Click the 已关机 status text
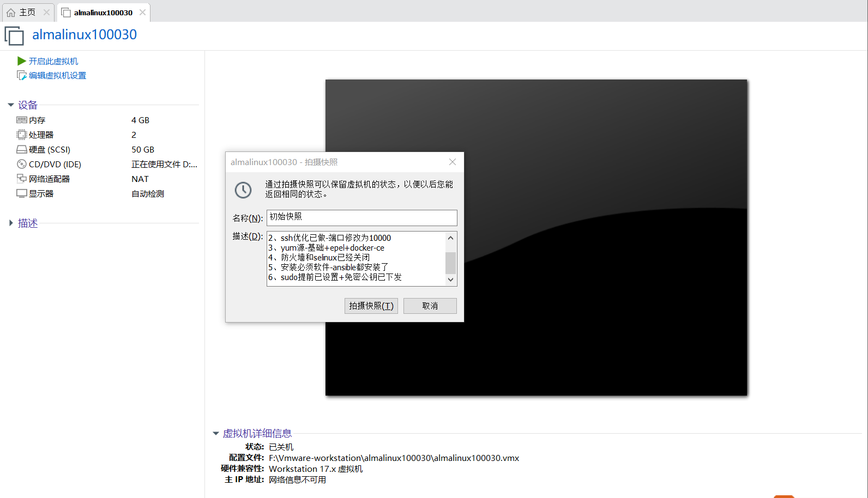This screenshot has height=498, width=868. click(x=281, y=447)
